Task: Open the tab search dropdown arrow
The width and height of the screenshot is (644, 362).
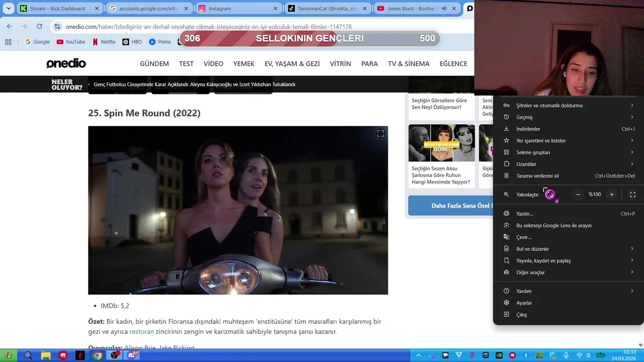Action: coord(9,9)
